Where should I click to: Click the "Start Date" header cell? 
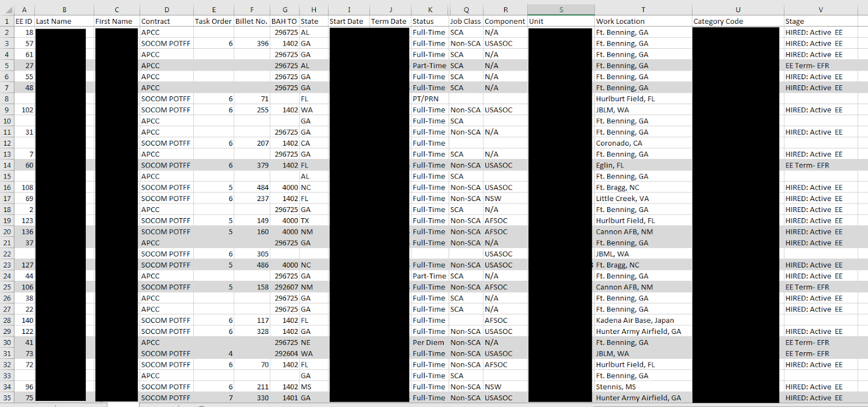click(x=349, y=21)
